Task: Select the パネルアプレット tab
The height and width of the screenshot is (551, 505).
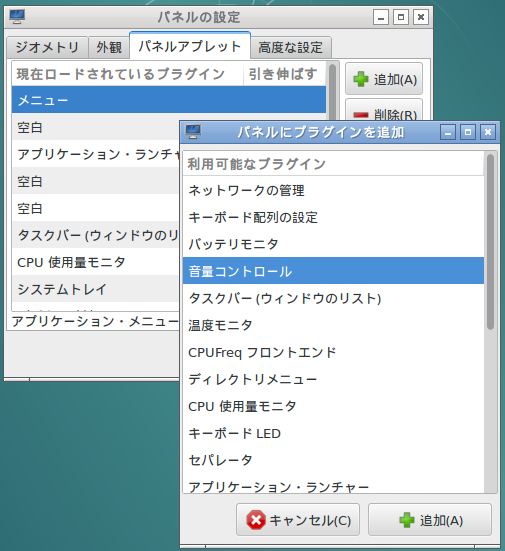Action: (190, 46)
